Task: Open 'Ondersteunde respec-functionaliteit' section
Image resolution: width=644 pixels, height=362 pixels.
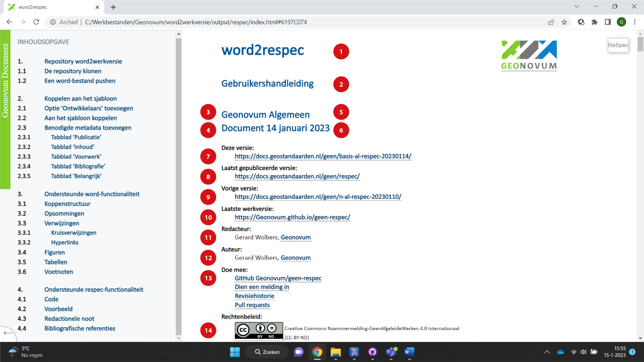Action: pyautogui.click(x=94, y=290)
